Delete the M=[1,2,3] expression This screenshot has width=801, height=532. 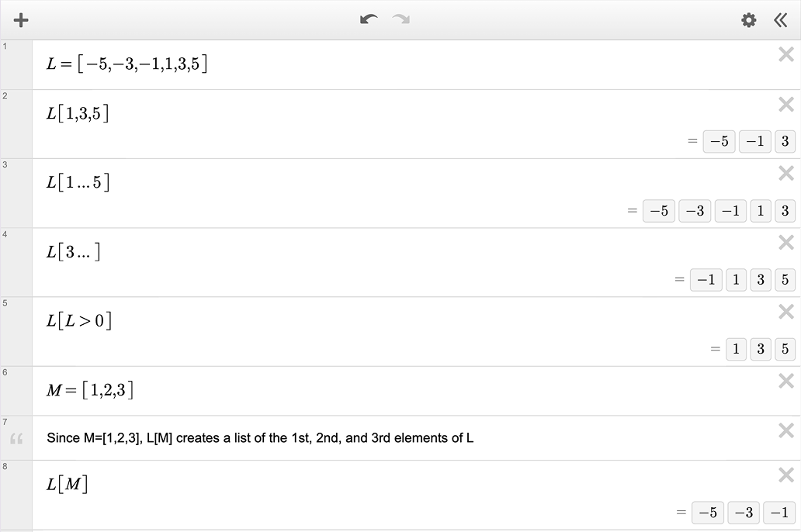point(785,381)
